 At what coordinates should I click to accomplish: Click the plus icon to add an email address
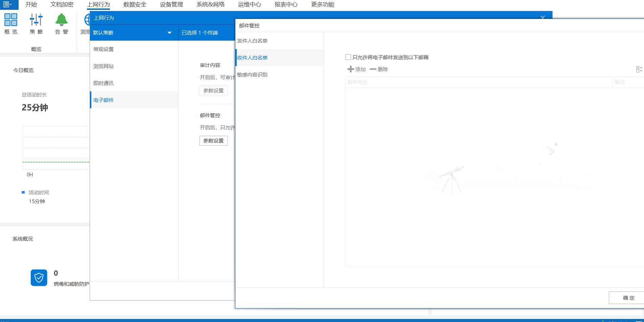350,69
